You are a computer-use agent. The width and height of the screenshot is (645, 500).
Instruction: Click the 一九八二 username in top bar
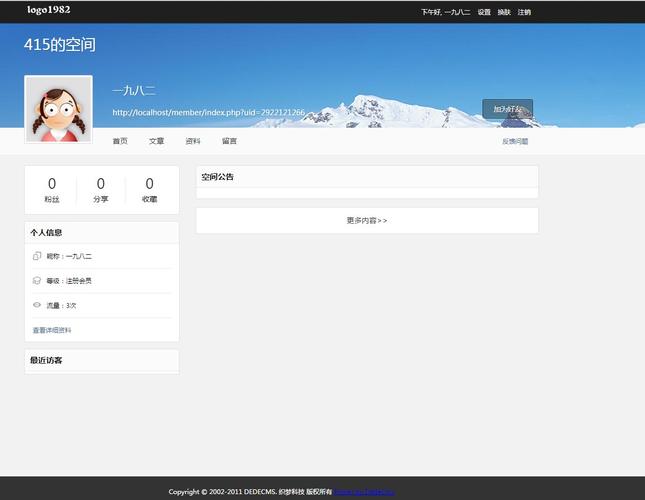pos(458,12)
